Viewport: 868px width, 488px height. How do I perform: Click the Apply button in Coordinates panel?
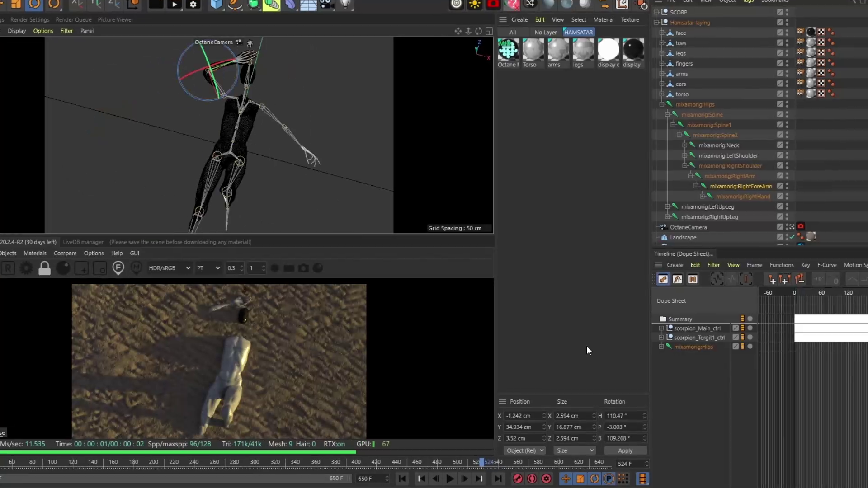[x=625, y=450]
